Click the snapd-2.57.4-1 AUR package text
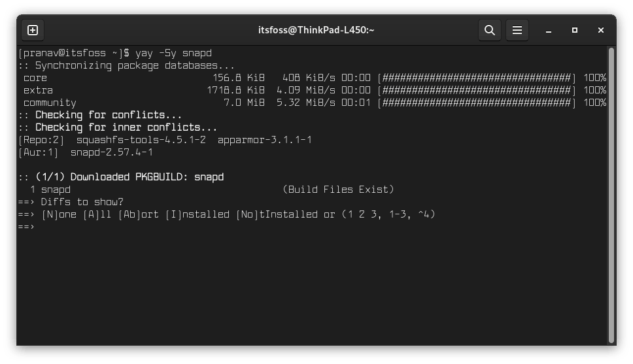Screen dimensions: 633x364 [112, 152]
